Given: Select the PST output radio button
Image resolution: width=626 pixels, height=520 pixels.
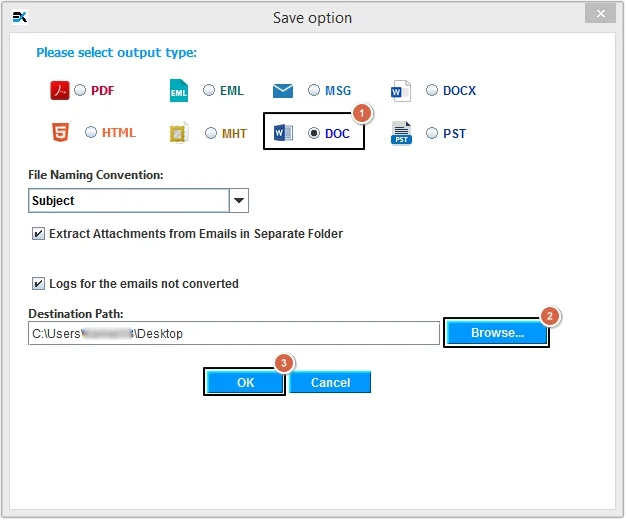Looking at the screenshot, I should [x=432, y=133].
